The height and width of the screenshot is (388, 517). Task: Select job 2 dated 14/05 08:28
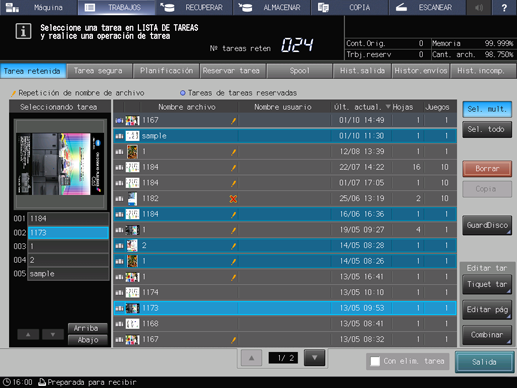coord(285,246)
